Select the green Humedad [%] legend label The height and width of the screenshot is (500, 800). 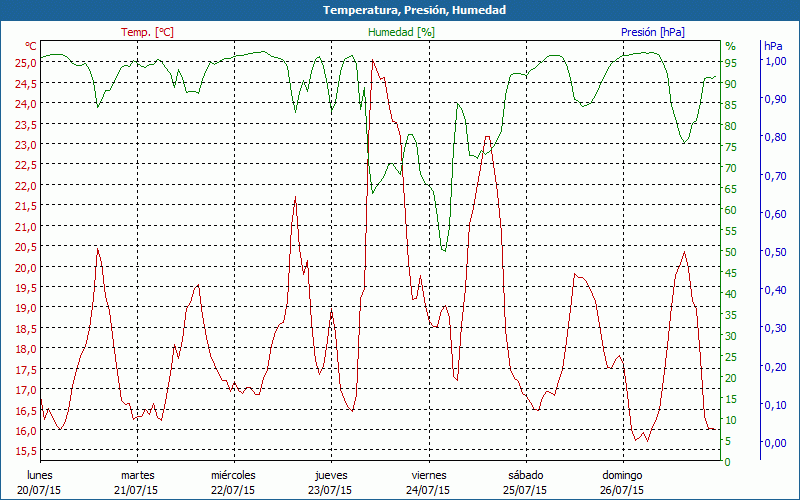(x=401, y=32)
